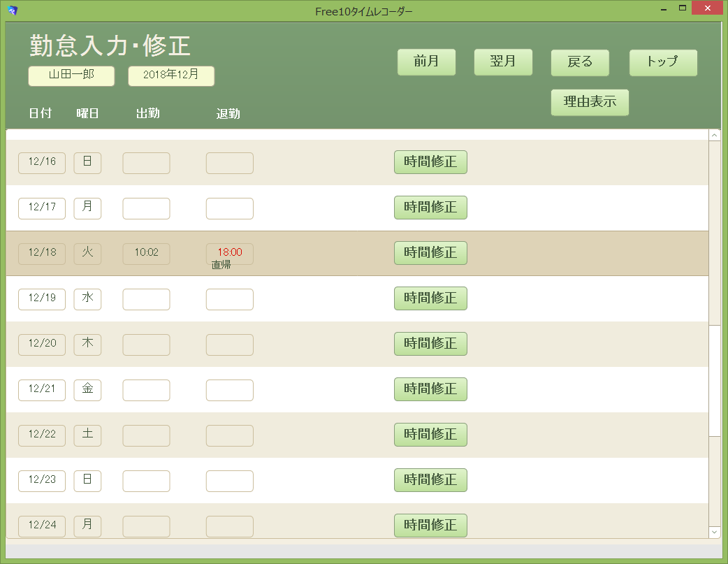Show reasons with 理由表示 button
The width and height of the screenshot is (728, 564).
[590, 102]
